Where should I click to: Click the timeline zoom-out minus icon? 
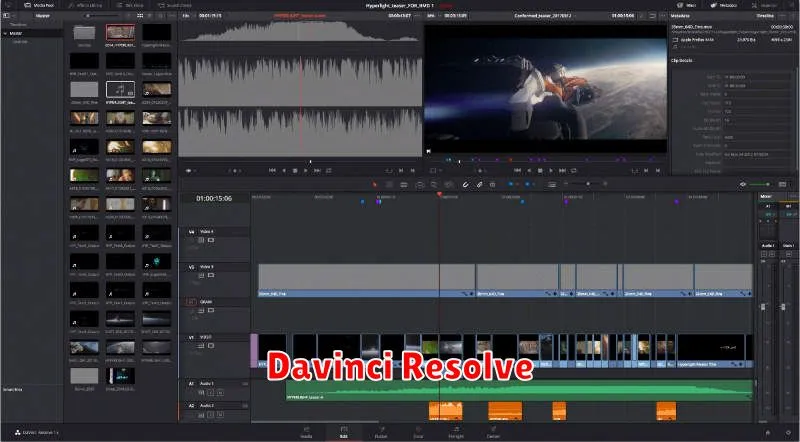pyautogui.click(x=565, y=184)
